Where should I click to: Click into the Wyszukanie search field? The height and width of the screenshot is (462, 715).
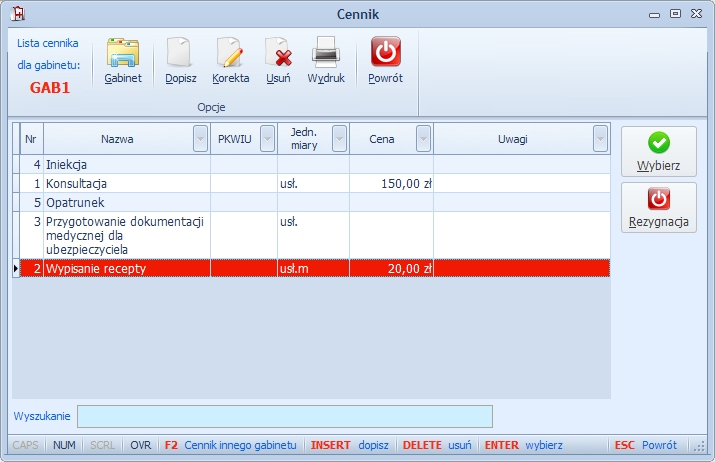pyautogui.click(x=285, y=416)
